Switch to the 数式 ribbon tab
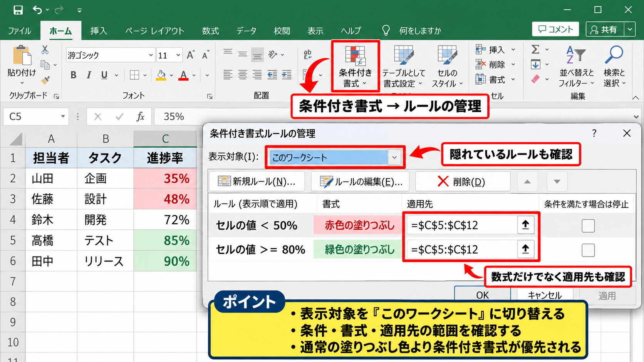 210,31
